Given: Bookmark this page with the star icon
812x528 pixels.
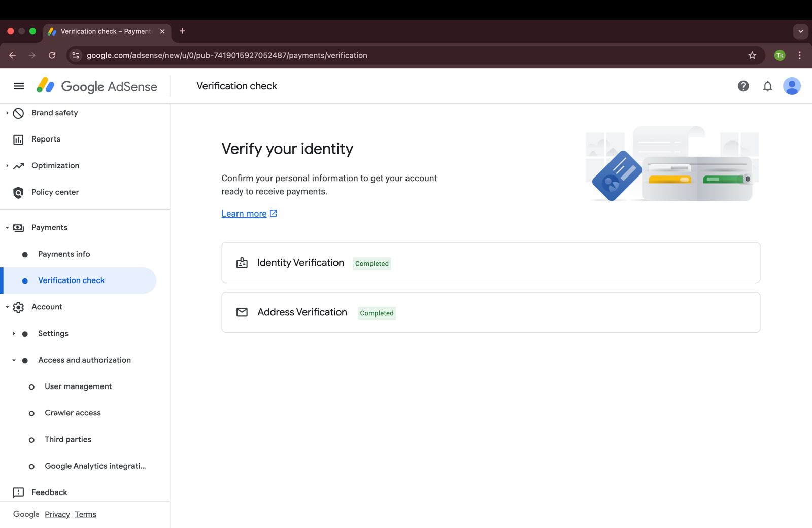Looking at the screenshot, I should 752,55.
